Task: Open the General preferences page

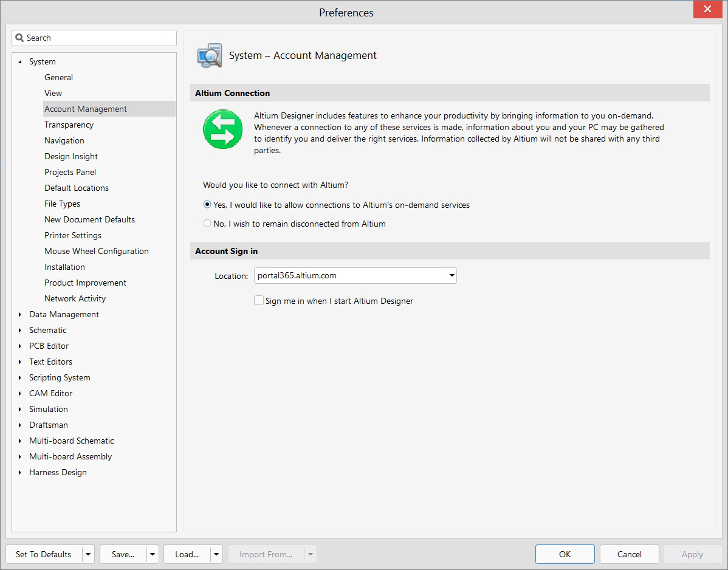Action: (58, 77)
